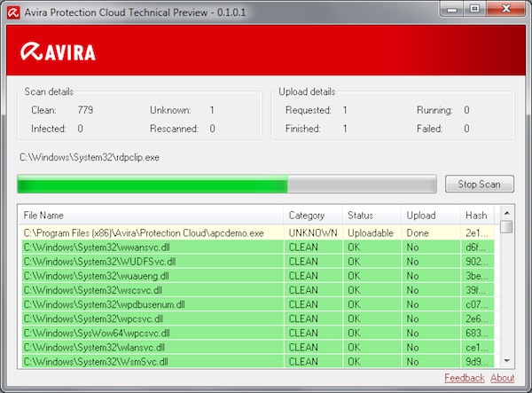
Task: Click the UNKNOWN category cell
Action: click(313, 232)
